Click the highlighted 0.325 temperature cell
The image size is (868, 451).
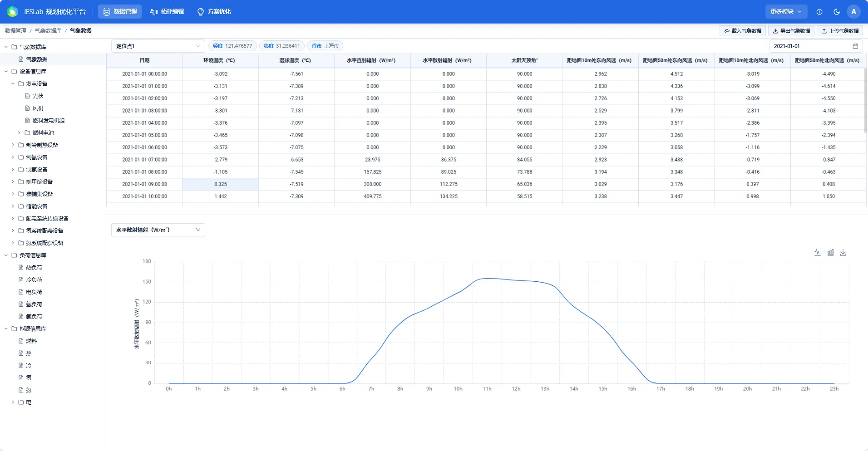click(220, 184)
